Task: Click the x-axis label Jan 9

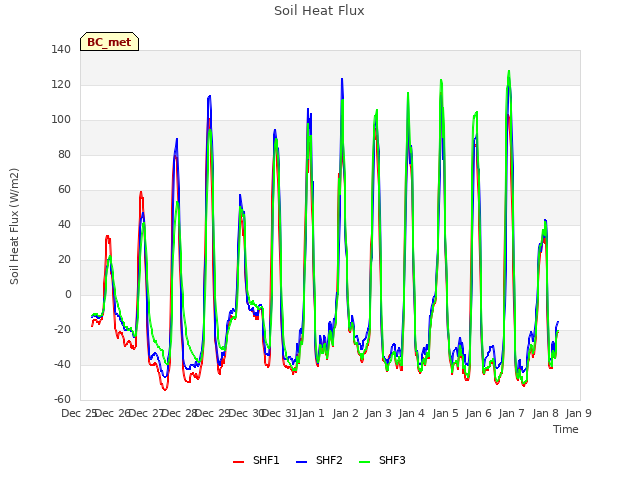Action: tap(578, 413)
